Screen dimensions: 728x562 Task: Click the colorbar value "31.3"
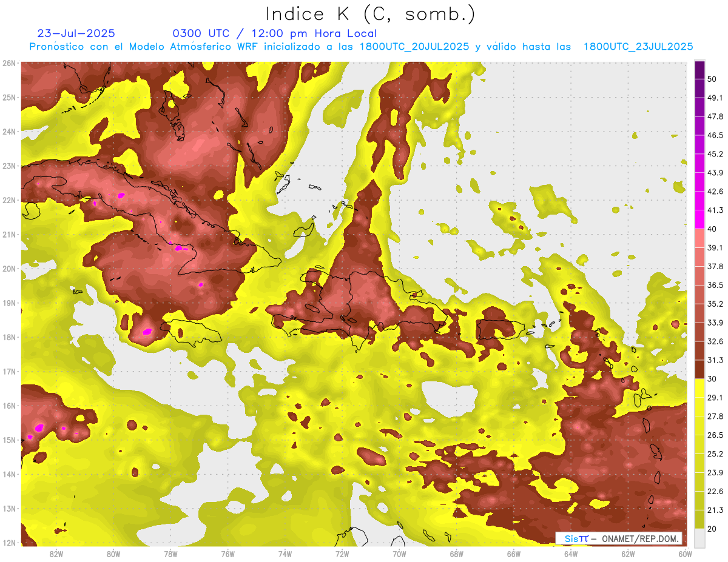click(715, 360)
